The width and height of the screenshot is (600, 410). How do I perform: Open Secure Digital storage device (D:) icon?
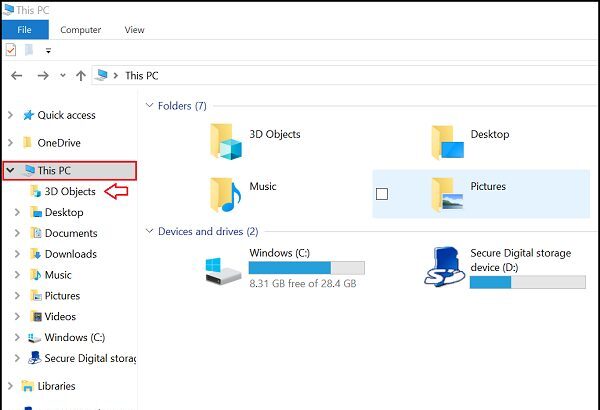tap(445, 268)
